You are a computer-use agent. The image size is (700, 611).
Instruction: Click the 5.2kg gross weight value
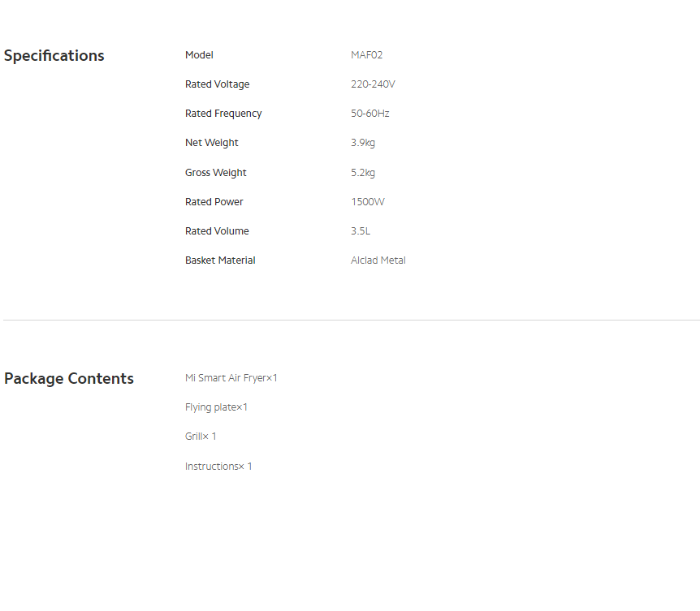tap(363, 173)
